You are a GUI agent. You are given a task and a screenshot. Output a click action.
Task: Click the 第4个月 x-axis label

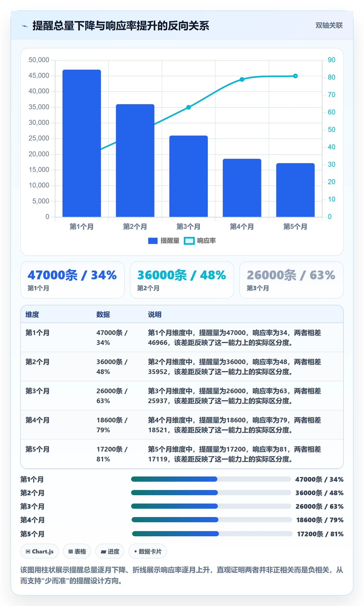click(242, 227)
